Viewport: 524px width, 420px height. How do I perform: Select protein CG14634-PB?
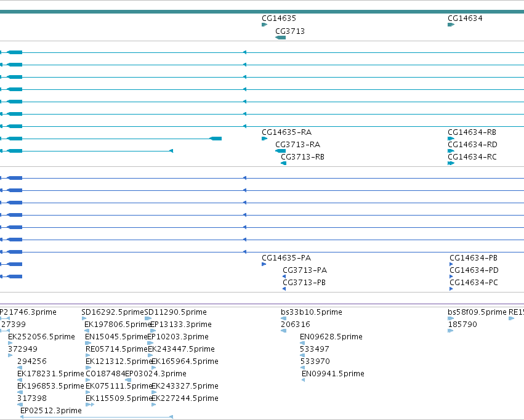pyautogui.click(x=474, y=258)
